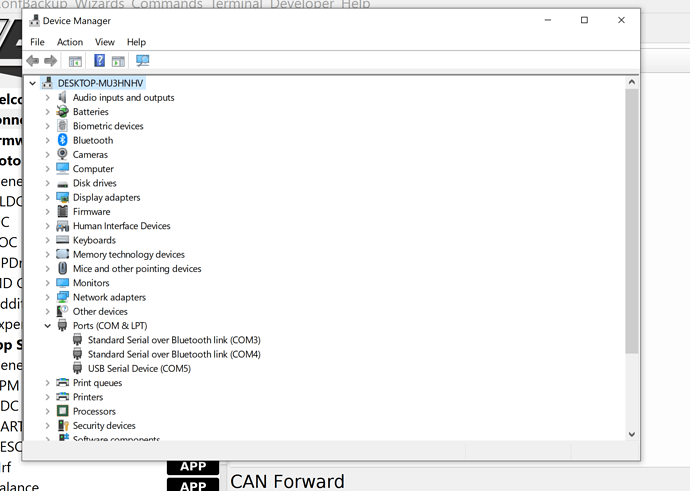The width and height of the screenshot is (690, 491).
Task: Open the File menu
Action: (x=37, y=42)
